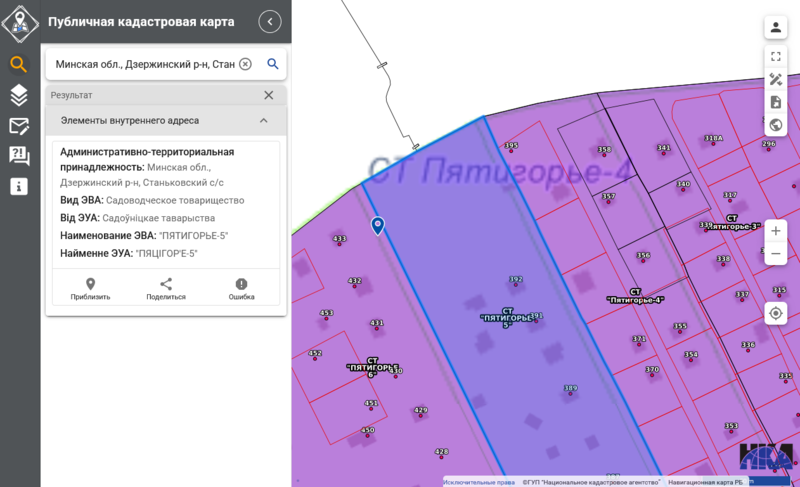The height and width of the screenshot is (487, 800).
Task: Open the FAQ question-bubble icon
Action: click(19, 156)
